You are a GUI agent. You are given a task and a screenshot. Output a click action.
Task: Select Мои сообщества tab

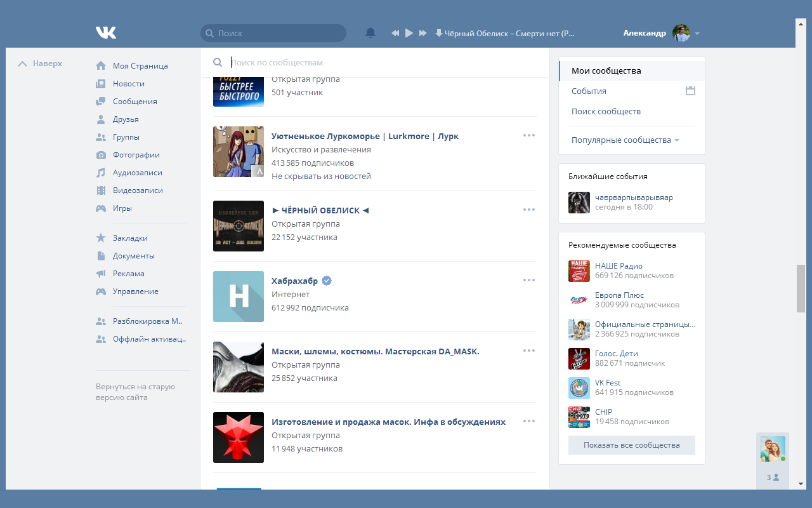click(632, 70)
